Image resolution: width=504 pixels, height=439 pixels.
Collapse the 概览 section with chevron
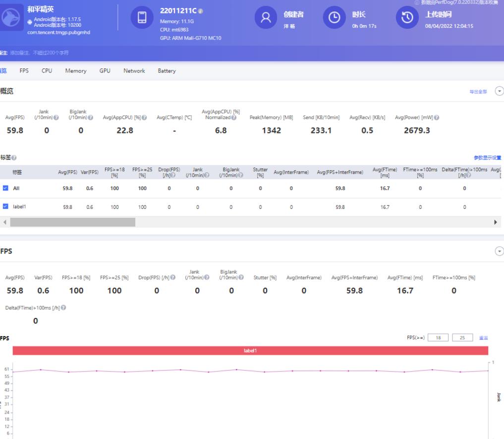click(499, 92)
